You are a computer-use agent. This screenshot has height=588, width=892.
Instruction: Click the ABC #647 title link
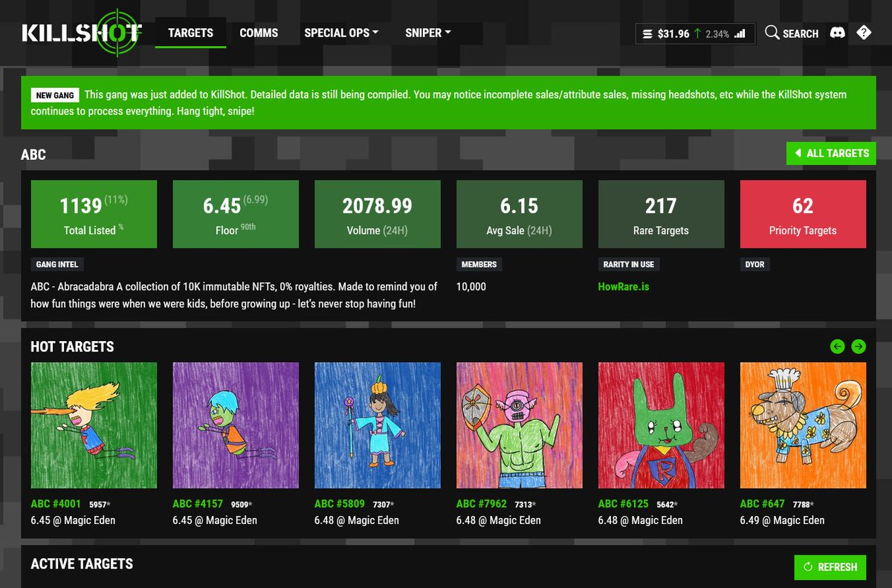point(762,503)
